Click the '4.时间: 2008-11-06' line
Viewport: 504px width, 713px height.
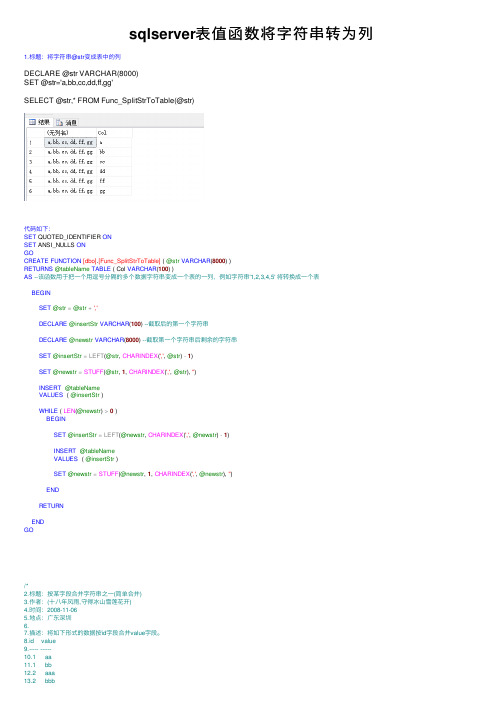tap(50, 610)
